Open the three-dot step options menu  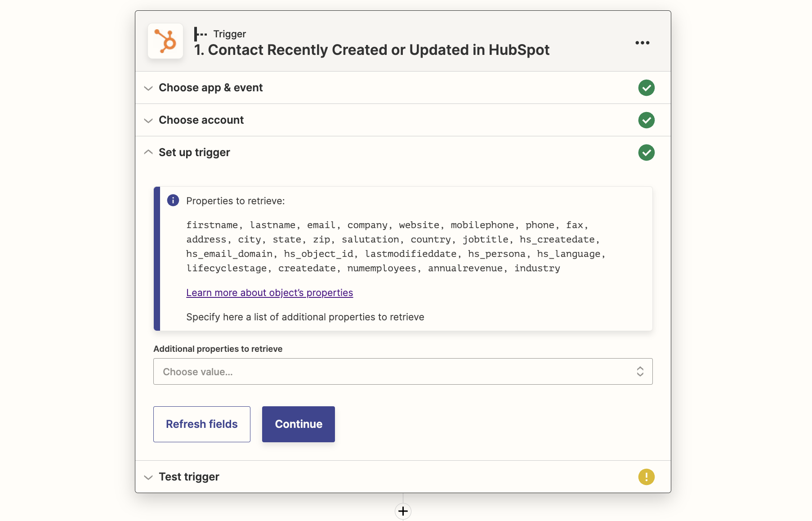tap(642, 43)
